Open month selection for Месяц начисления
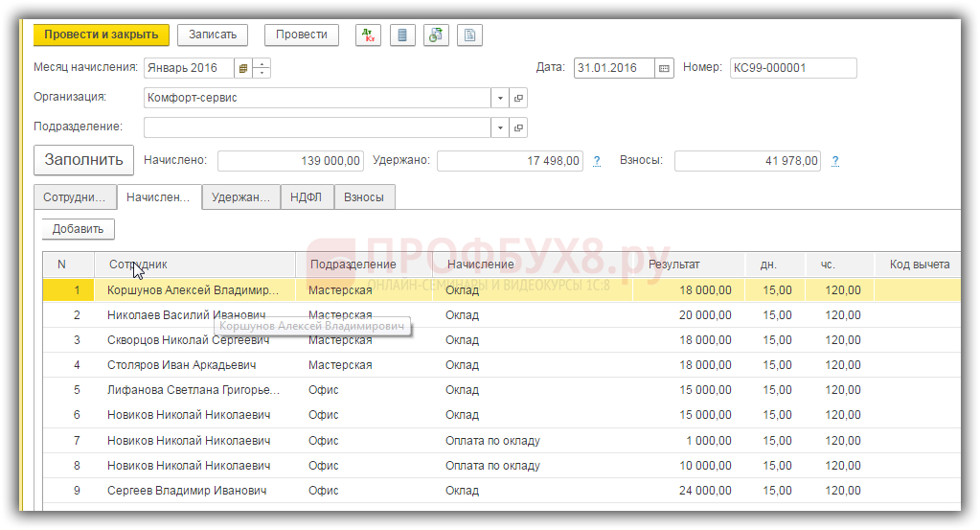Viewport: 980px width, 530px height. coord(243,68)
